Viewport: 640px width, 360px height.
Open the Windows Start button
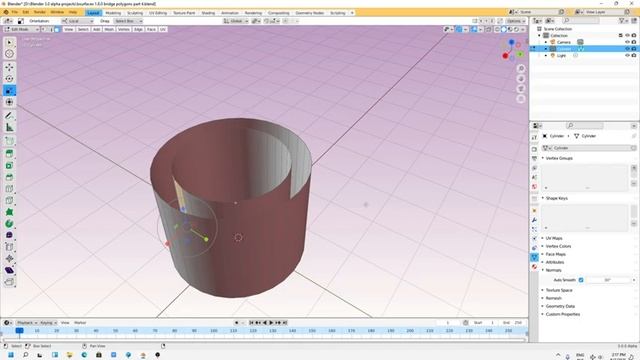(11, 355)
